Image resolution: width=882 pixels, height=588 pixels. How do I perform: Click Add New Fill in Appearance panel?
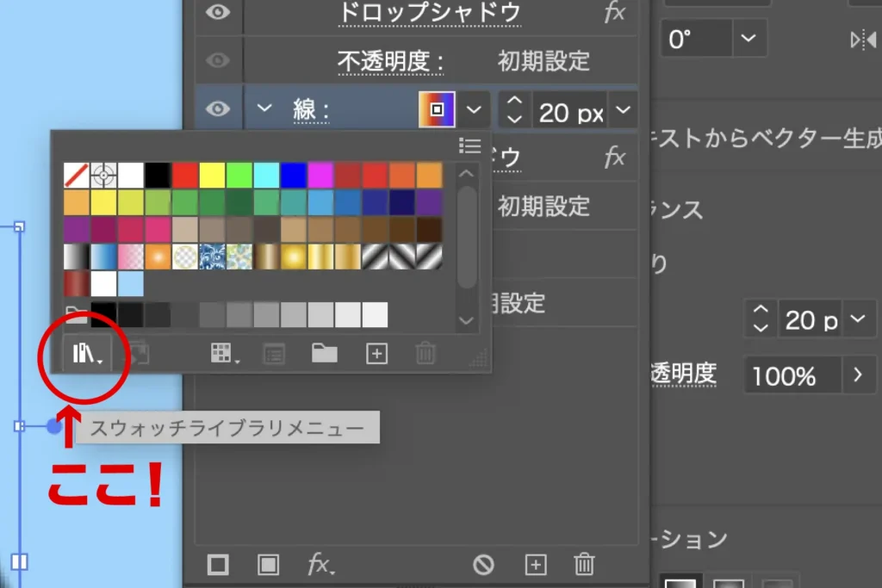(x=269, y=565)
